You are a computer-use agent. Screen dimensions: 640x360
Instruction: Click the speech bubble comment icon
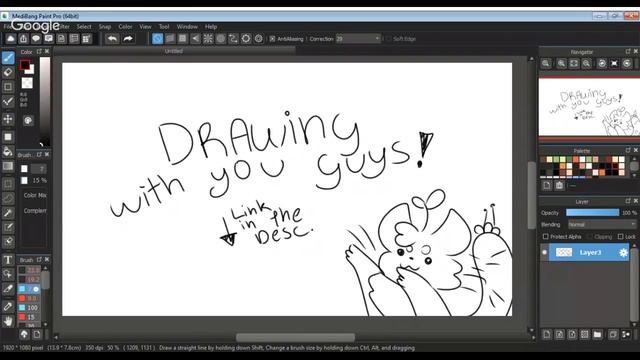[36, 39]
